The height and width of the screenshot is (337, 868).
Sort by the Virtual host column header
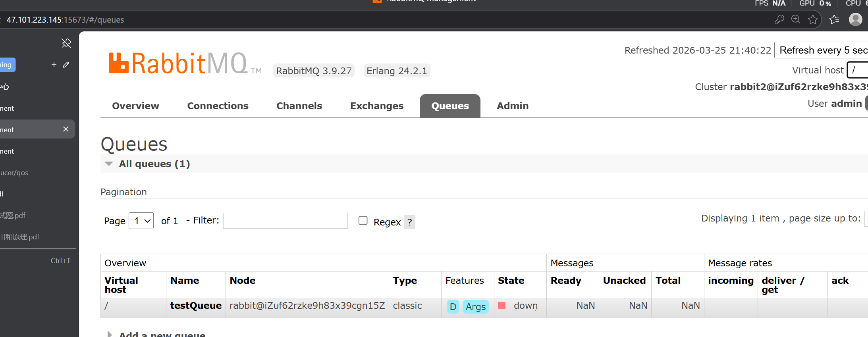[x=121, y=285]
